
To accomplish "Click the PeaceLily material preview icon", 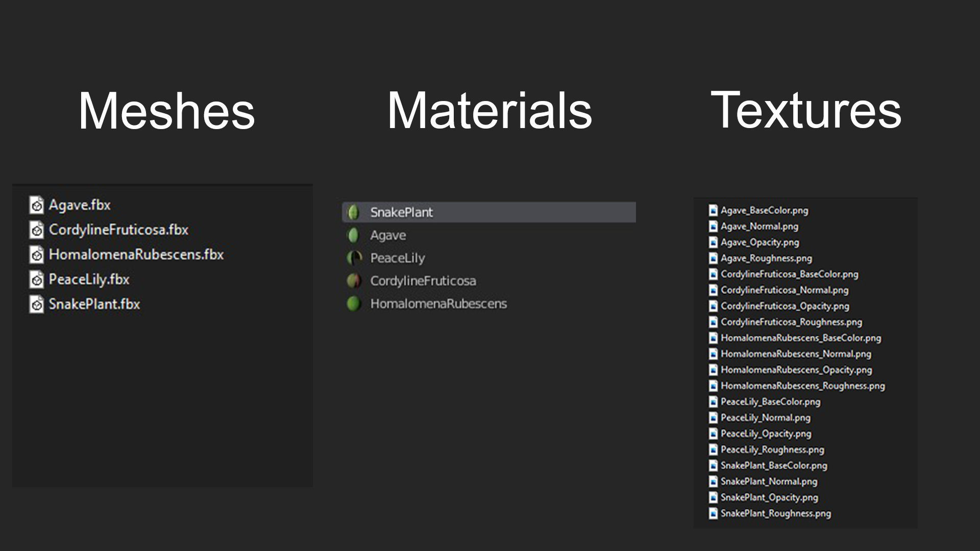I will 354,258.
